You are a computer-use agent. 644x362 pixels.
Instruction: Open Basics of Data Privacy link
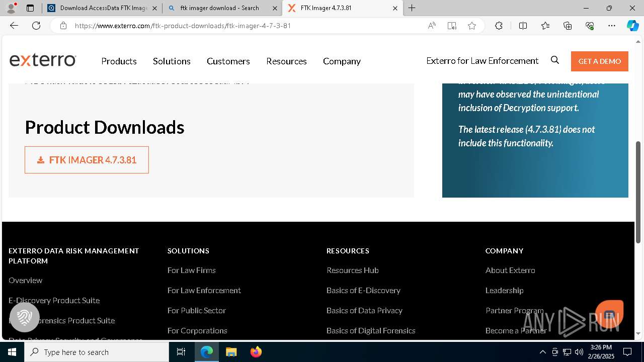coord(364,310)
